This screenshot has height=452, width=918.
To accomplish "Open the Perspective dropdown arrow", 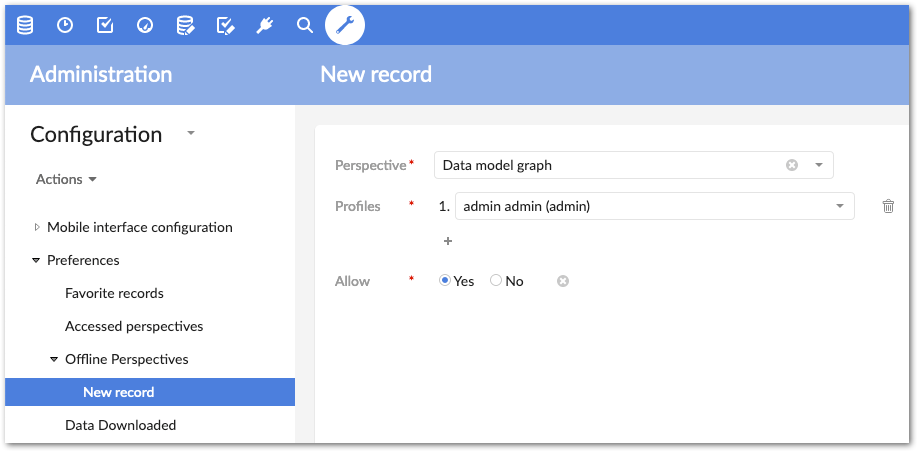I will tap(818, 165).
